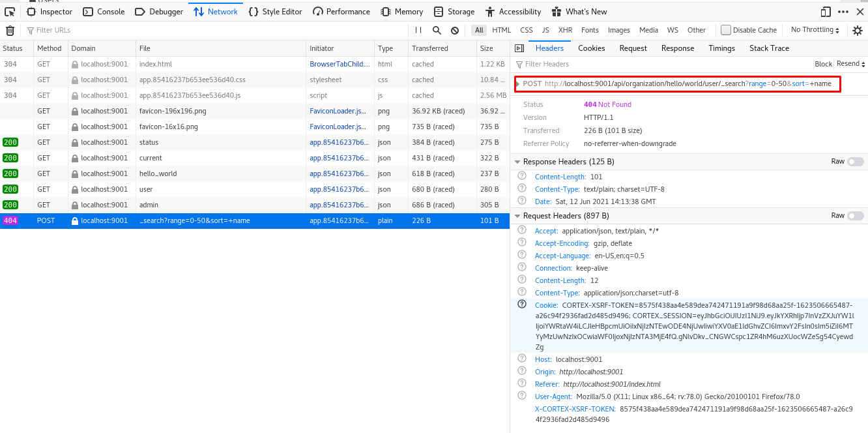
Task: Filter requests by Images type
Action: (619, 30)
